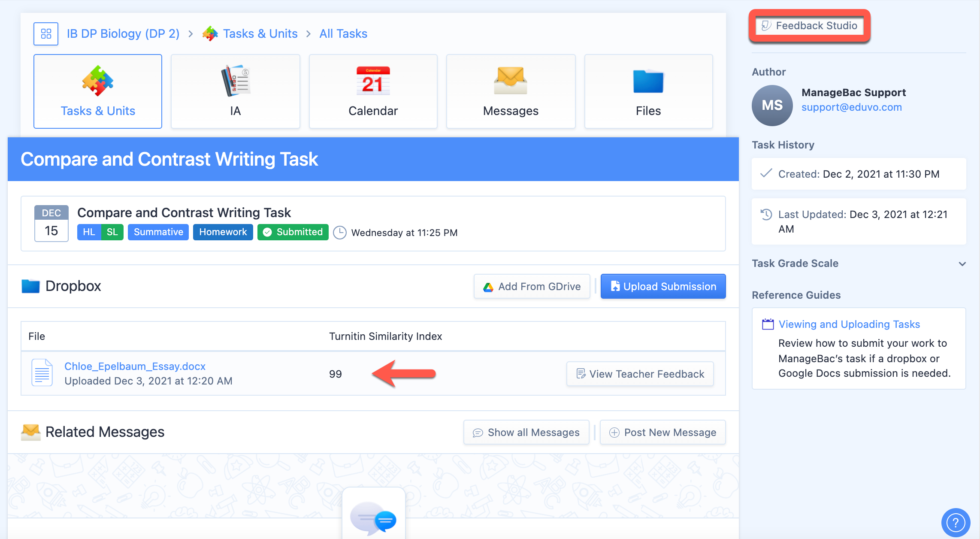Click the help question mark icon
The width and height of the screenshot is (980, 539).
[x=955, y=522]
